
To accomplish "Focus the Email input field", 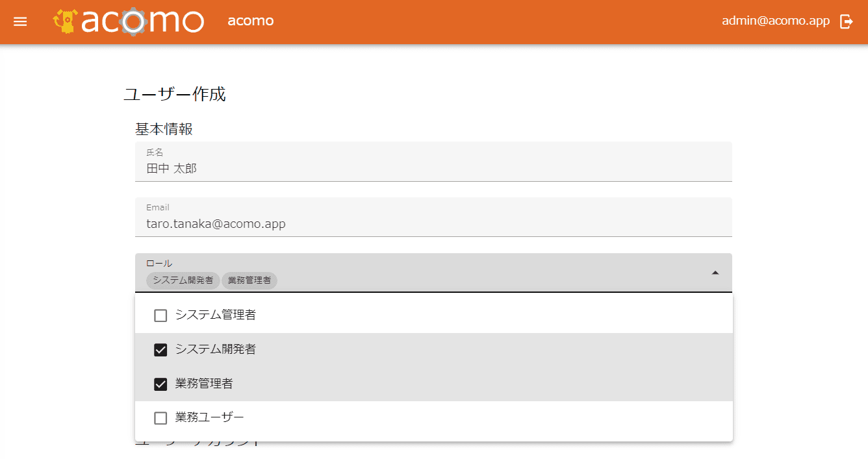I will click(433, 224).
